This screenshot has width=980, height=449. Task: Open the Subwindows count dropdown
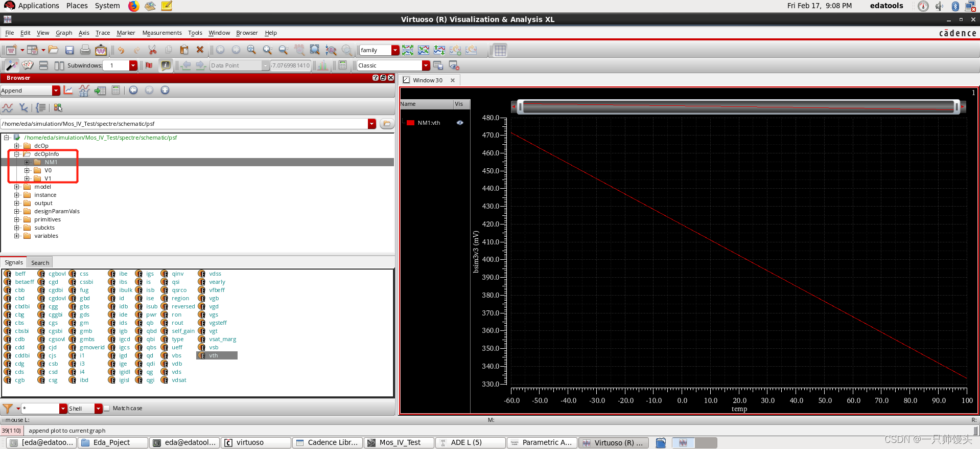coord(133,65)
